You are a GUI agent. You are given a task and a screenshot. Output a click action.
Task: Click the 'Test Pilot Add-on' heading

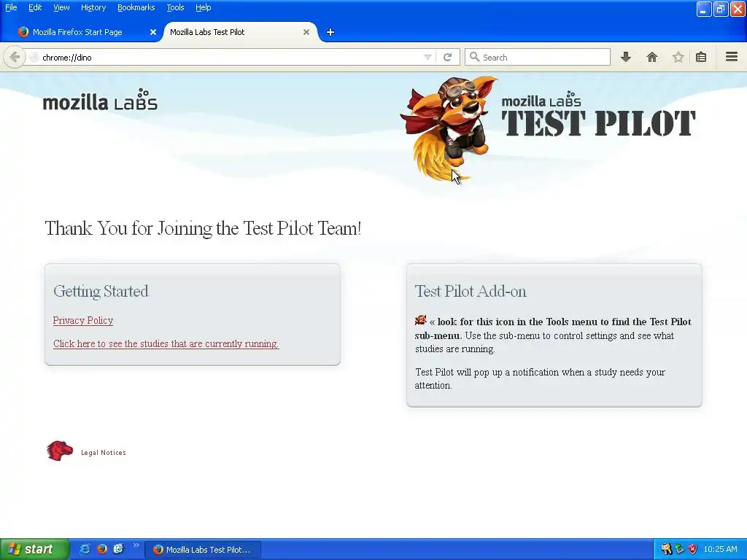471,291
